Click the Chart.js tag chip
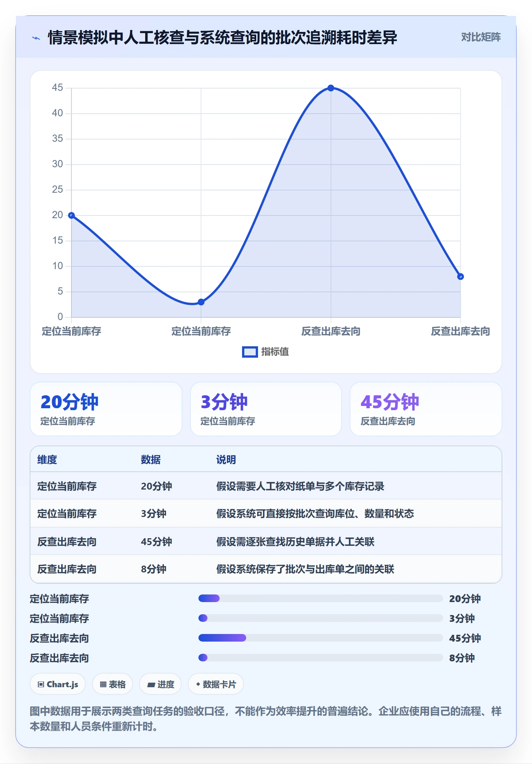The image size is (532, 764). pyautogui.click(x=58, y=684)
